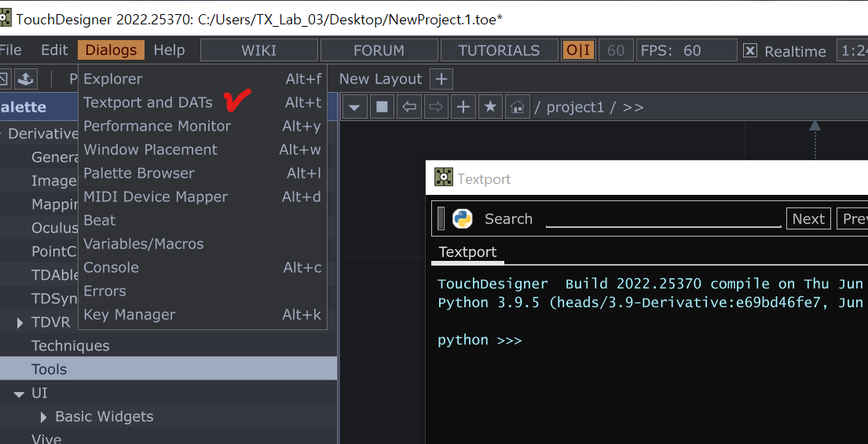Click the star bookmark icon
868x444 pixels.
(490, 107)
